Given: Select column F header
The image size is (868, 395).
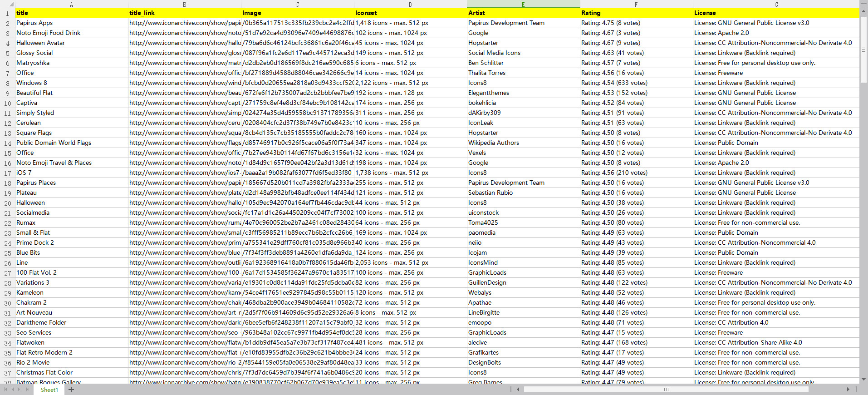Looking at the screenshot, I should click(636, 4).
